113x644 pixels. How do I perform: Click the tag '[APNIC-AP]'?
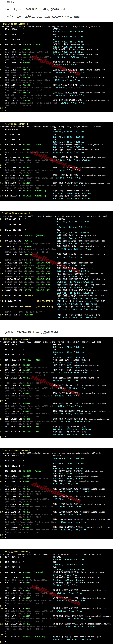click(39, 637)
